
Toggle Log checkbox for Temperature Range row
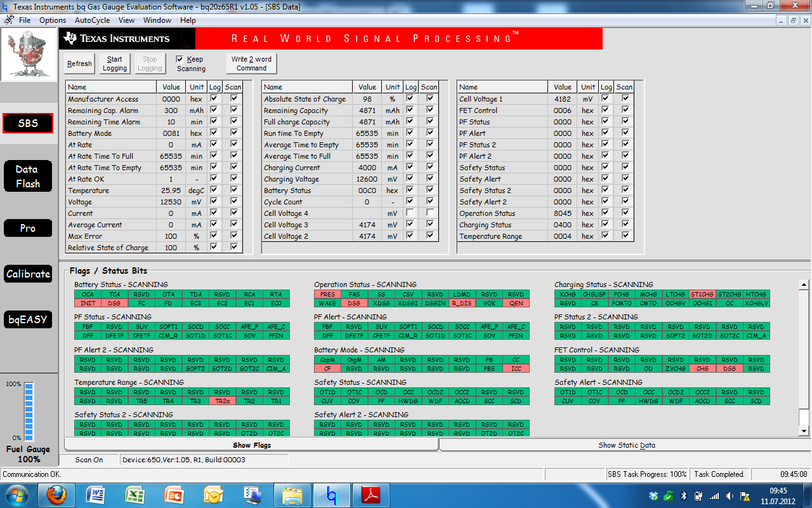pos(606,236)
